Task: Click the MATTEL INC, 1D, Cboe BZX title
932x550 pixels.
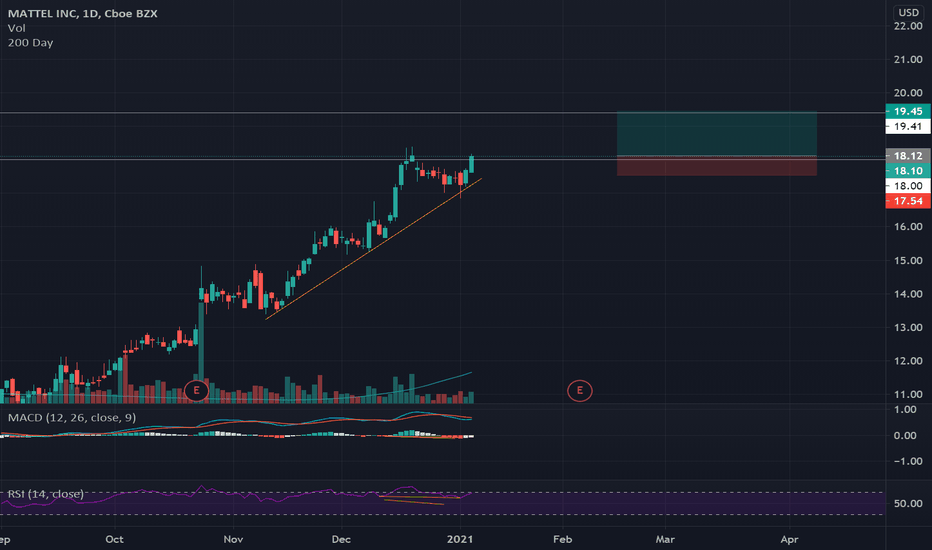Action: 83,13
